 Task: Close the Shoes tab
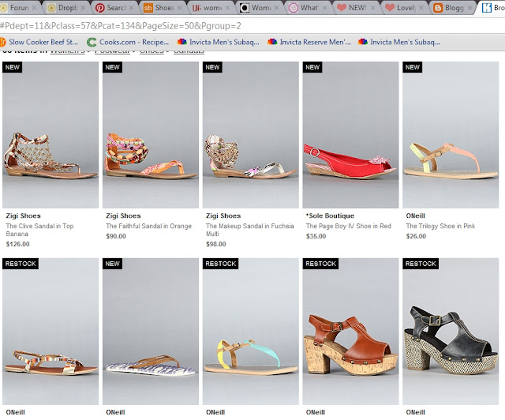179,8
